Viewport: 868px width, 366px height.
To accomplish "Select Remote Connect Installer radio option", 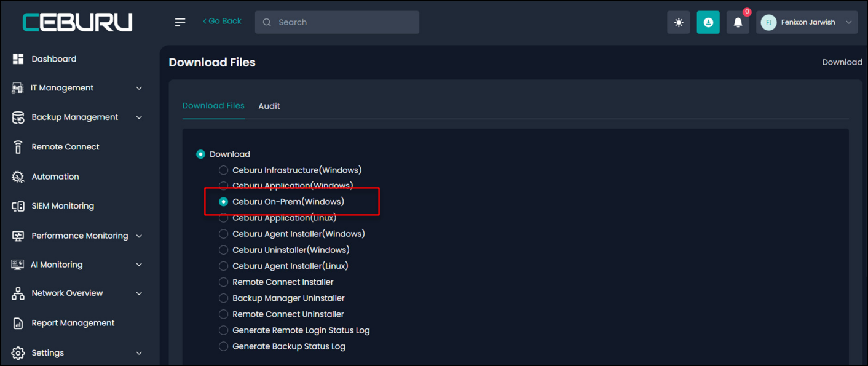I will pos(224,282).
